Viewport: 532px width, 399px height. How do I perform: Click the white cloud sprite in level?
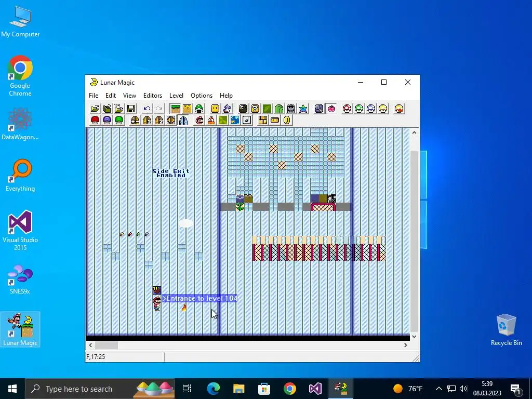pyautogui.click(x=185, y=223)
